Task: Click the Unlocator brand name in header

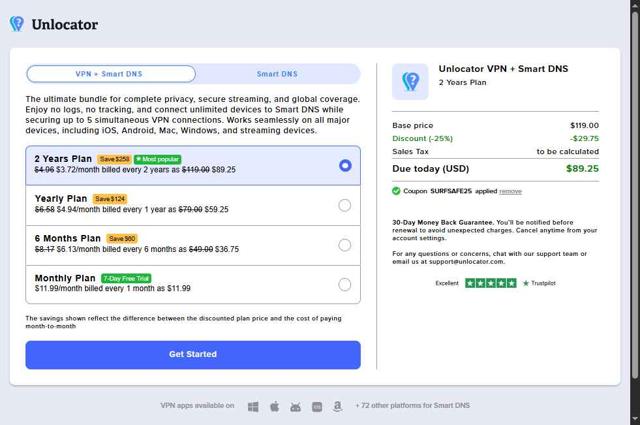Action: tap(64, 24)
